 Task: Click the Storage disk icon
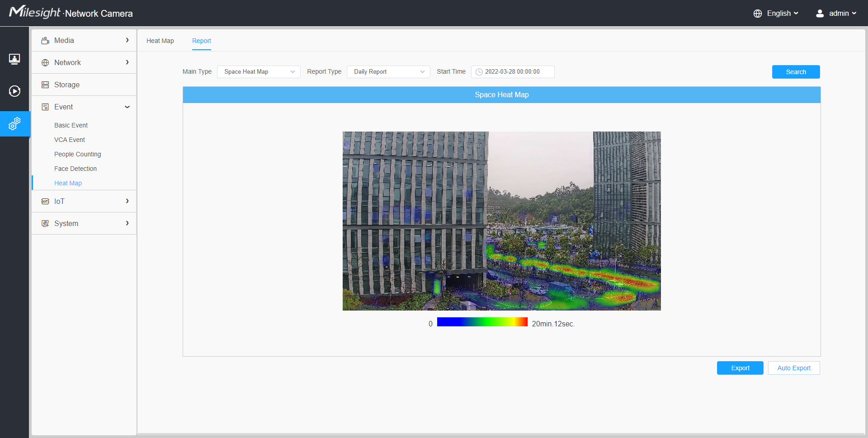point(45,85)
